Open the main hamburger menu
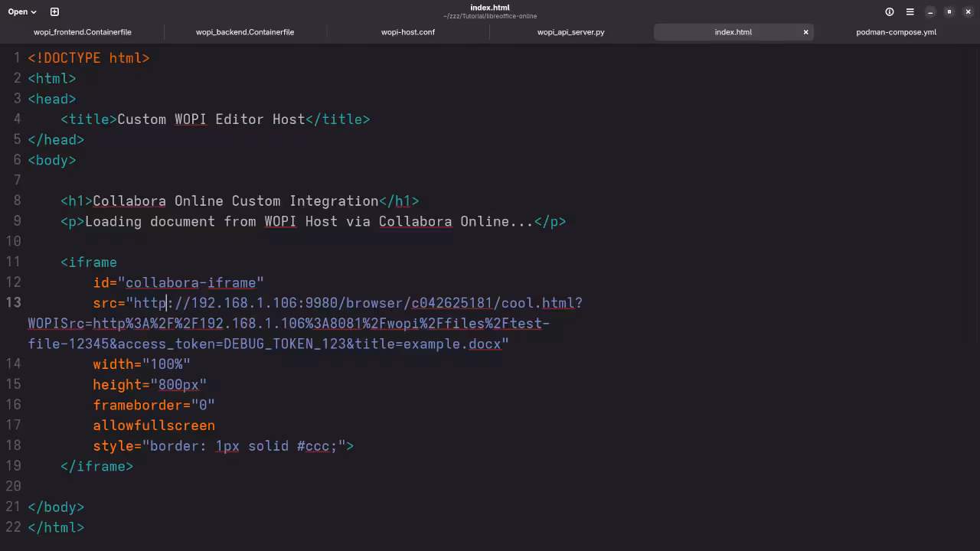This screenshot has height=551, width=980. pyautogui.click(x=910, y=11)
